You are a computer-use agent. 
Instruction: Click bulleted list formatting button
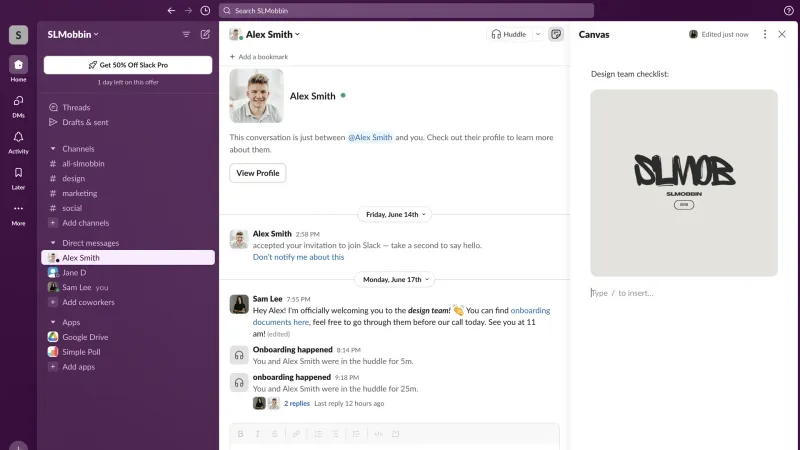point(335,434)
